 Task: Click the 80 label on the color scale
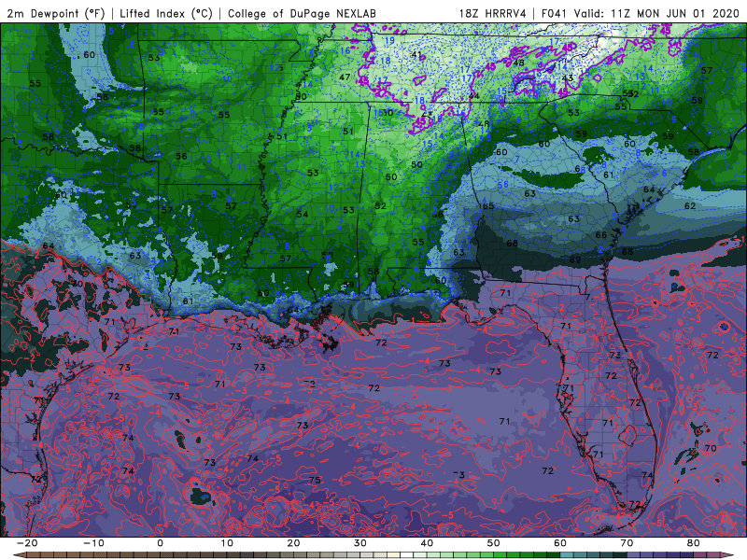[694, 543]
